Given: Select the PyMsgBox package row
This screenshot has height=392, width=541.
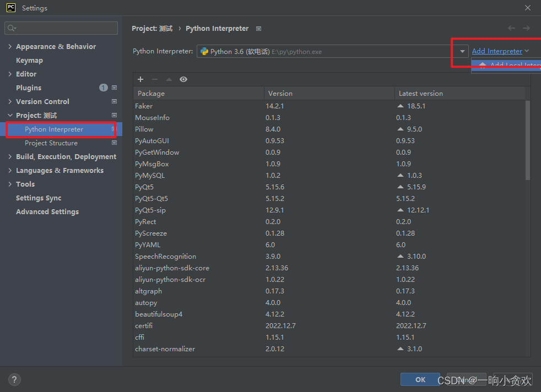Looking at the screenshot, I should pos(329,164).
